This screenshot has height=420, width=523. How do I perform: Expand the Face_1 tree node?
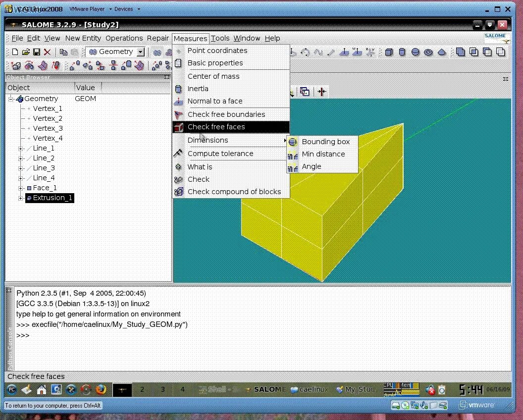coord(21,188)
